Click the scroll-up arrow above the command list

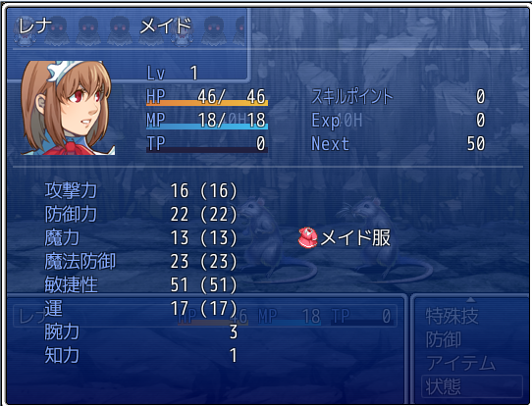tap(470, 299)
